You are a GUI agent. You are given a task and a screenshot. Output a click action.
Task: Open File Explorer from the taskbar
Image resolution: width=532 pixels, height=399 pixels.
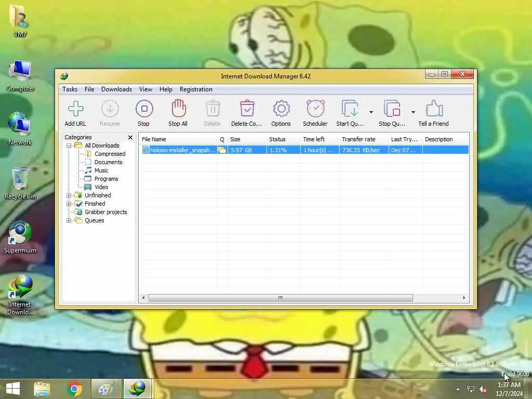(42, 389)
